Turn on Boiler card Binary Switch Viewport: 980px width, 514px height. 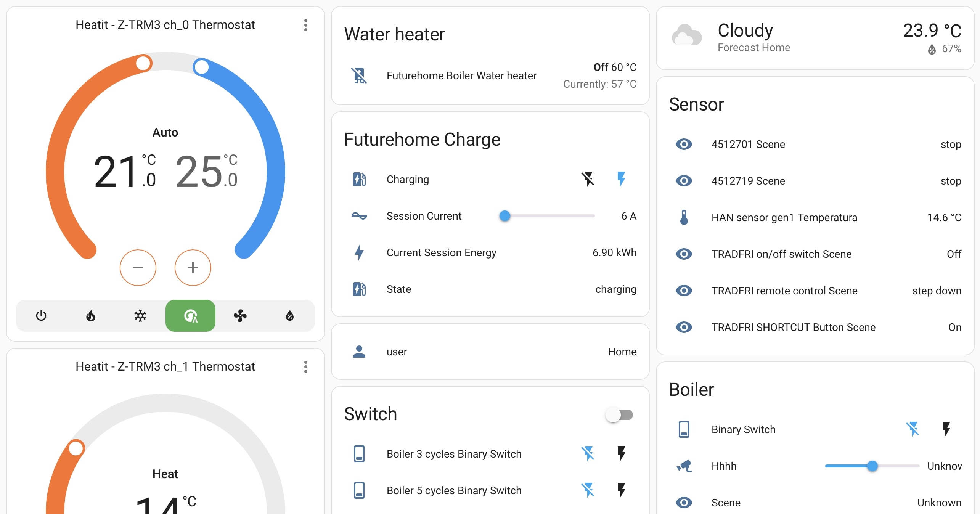coord(946,429)
